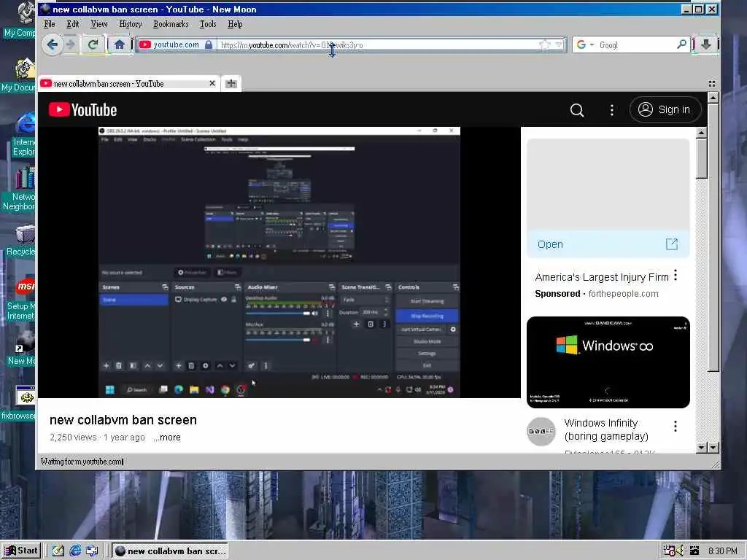Click the 8:30 PM taskbar clock
The width and height of the screenshot is (747, 560).
[x=723, y=551]
